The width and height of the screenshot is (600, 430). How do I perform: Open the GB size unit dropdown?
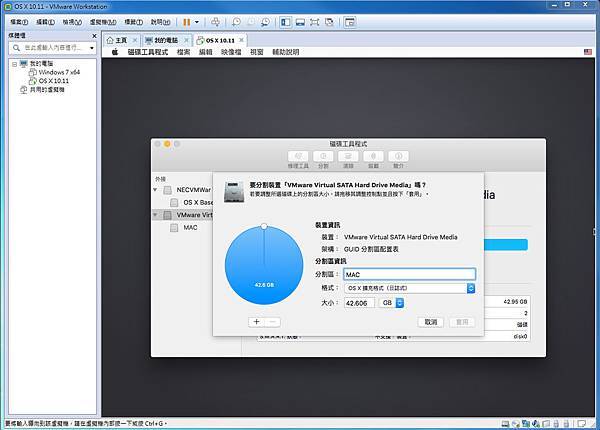[391, 303]
